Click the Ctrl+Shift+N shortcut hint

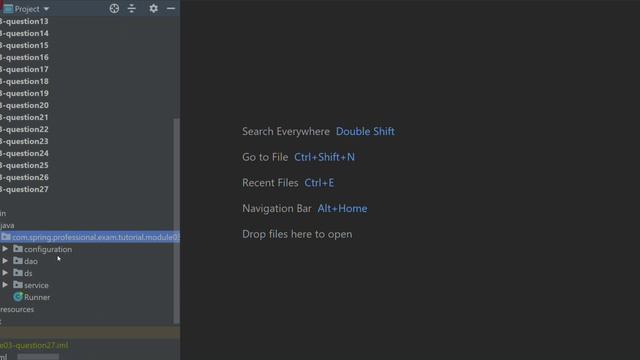pos(324,157)
